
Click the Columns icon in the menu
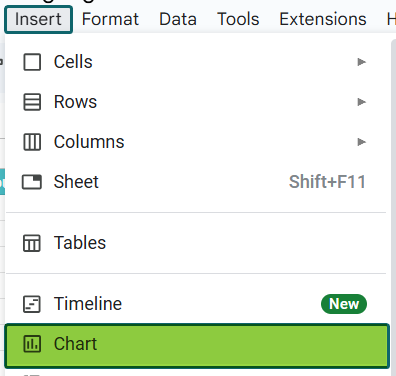[x=32, y=142]
